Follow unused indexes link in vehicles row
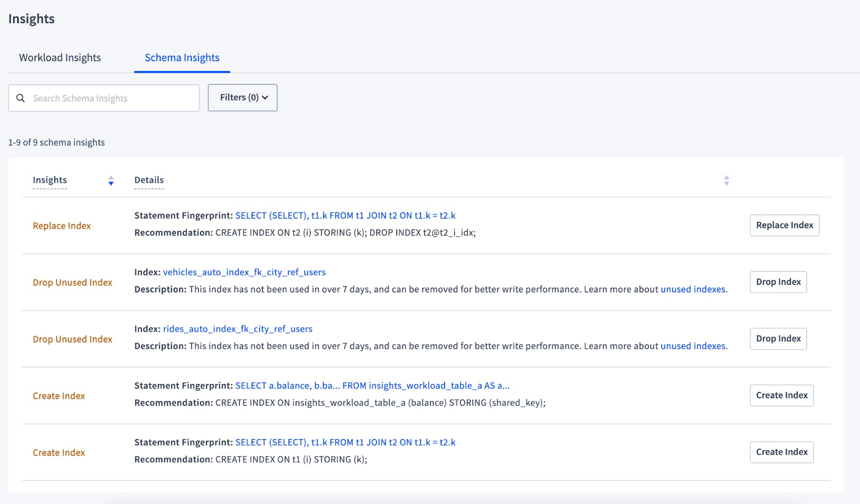 coord(692,289)
